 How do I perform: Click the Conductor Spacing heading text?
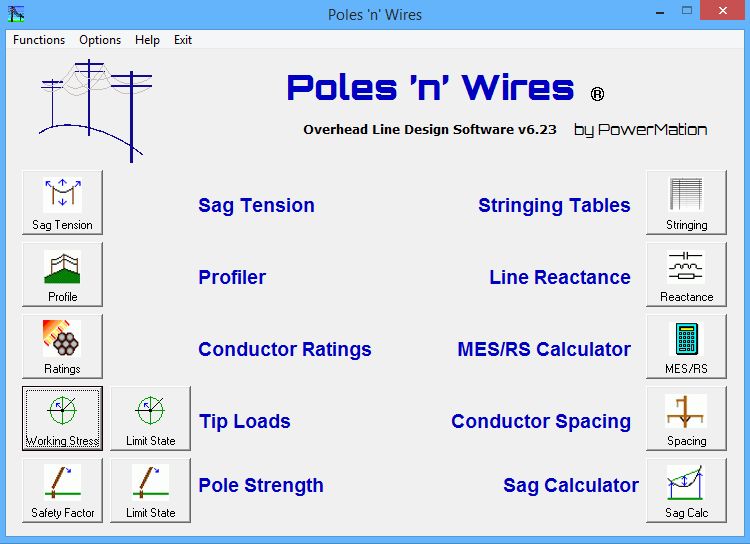541,422
